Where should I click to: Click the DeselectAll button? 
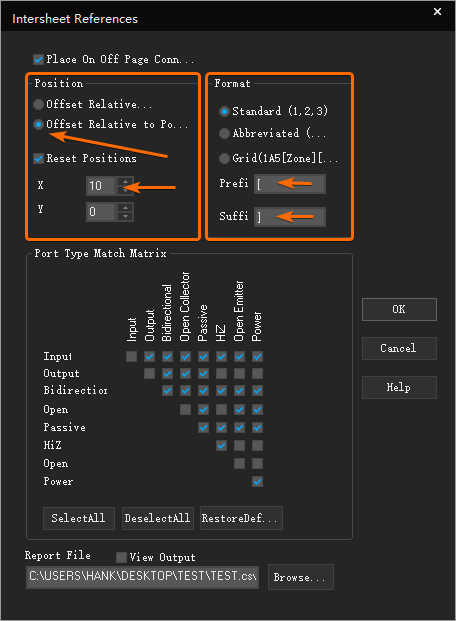[x=158, y=518]
